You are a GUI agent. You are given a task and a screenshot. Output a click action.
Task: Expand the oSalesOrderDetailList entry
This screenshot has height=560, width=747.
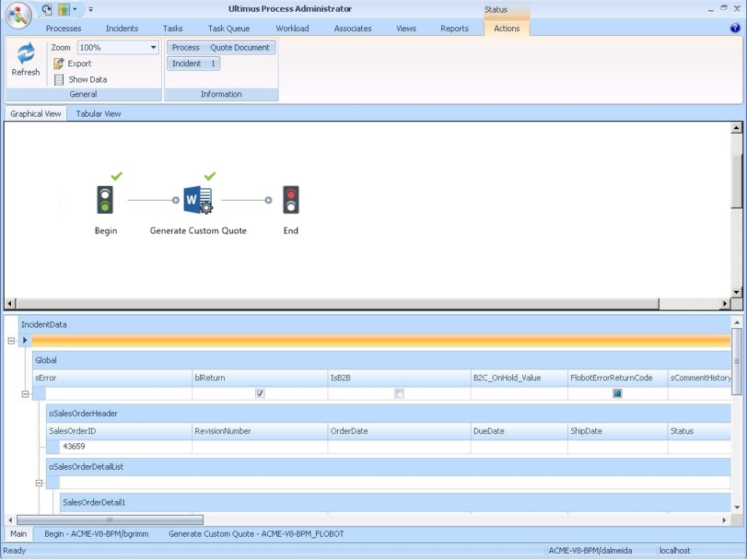[39, 482]
